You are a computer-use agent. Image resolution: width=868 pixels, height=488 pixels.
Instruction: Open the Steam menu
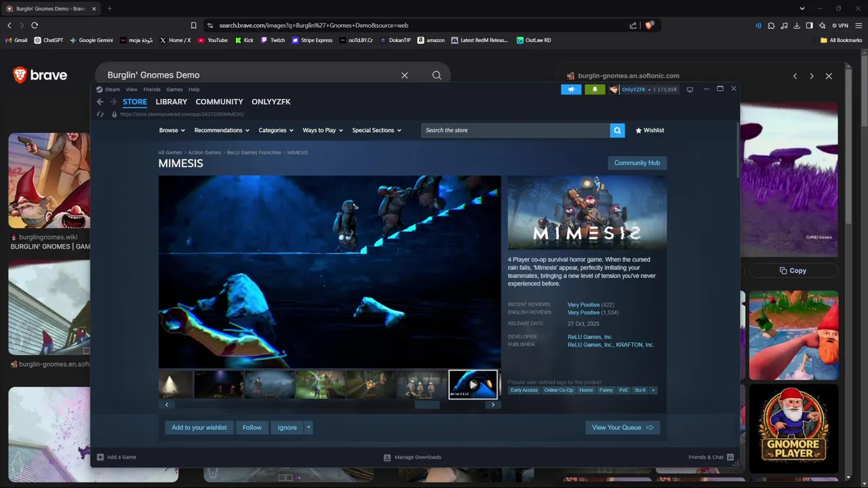click(x=113, y=89)
